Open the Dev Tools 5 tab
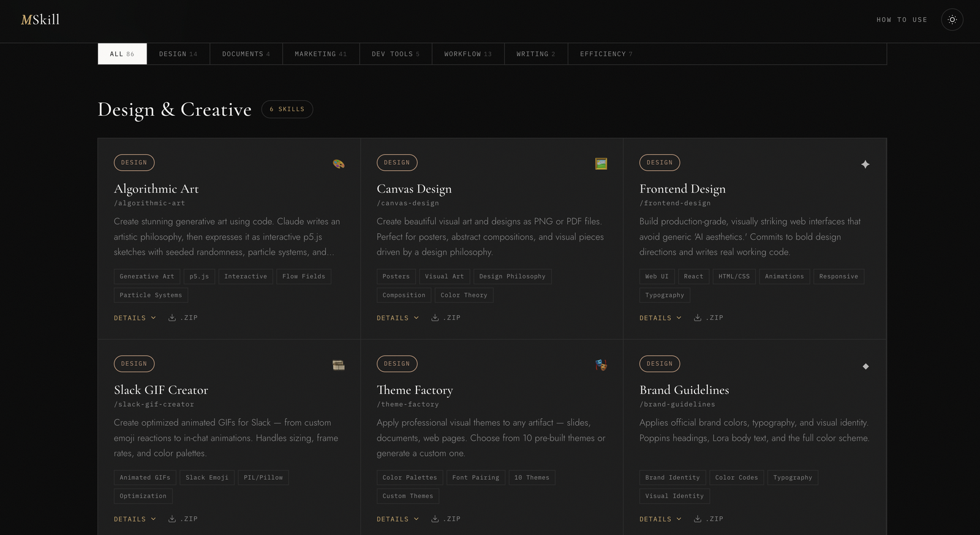 pos(396,54)
